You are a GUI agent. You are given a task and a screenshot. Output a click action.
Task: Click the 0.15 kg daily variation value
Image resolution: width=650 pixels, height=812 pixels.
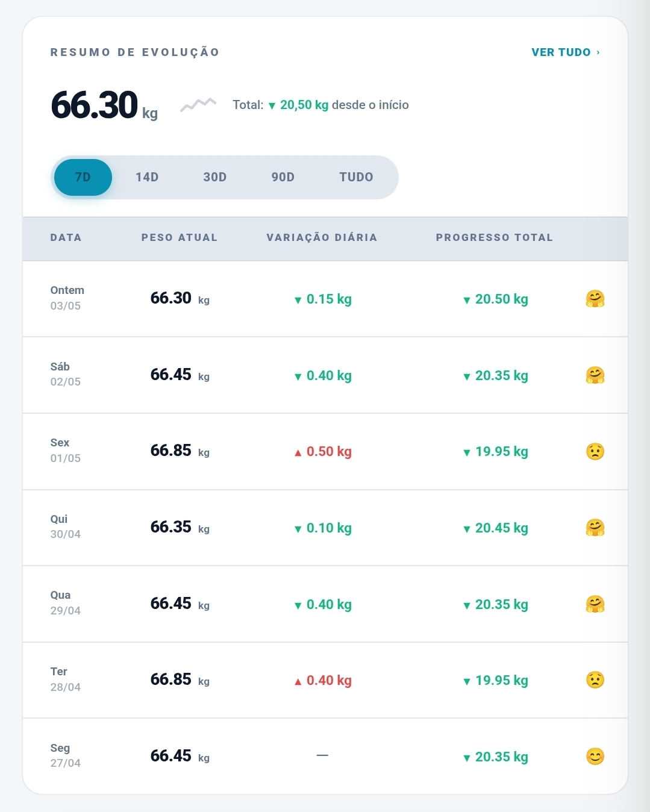coord(323,299)
